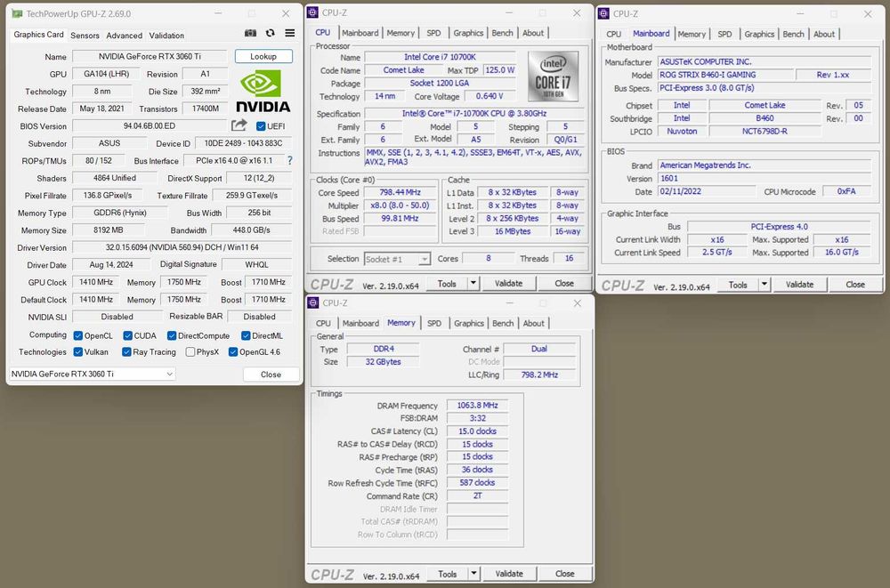Click Close button in CPU-Z Mainboard window
This screenshot has width=890, height=588.
[x=855, y=285]
